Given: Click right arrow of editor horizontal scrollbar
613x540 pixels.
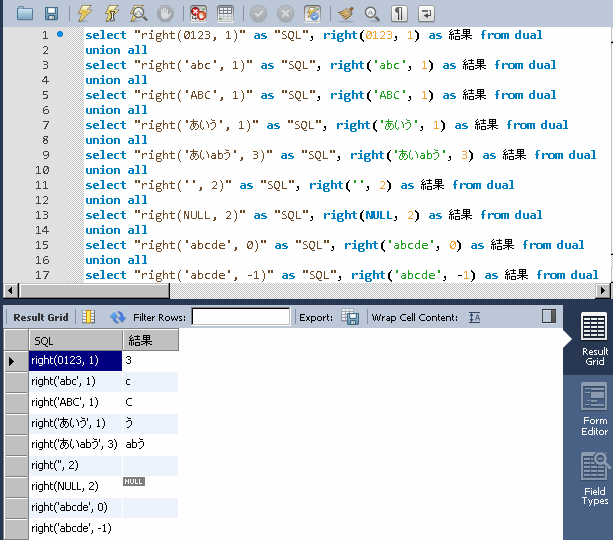Looking at the screenshot, I should [x=602, y=291].
